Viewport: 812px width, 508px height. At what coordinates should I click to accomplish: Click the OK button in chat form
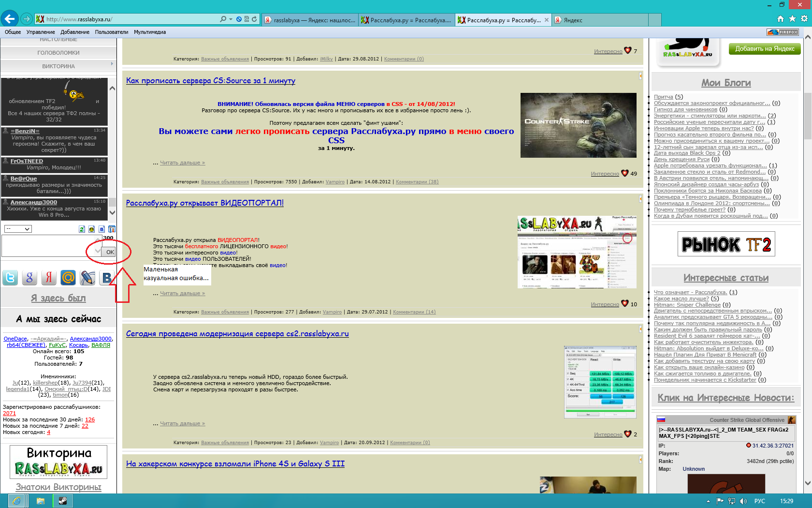110,252
